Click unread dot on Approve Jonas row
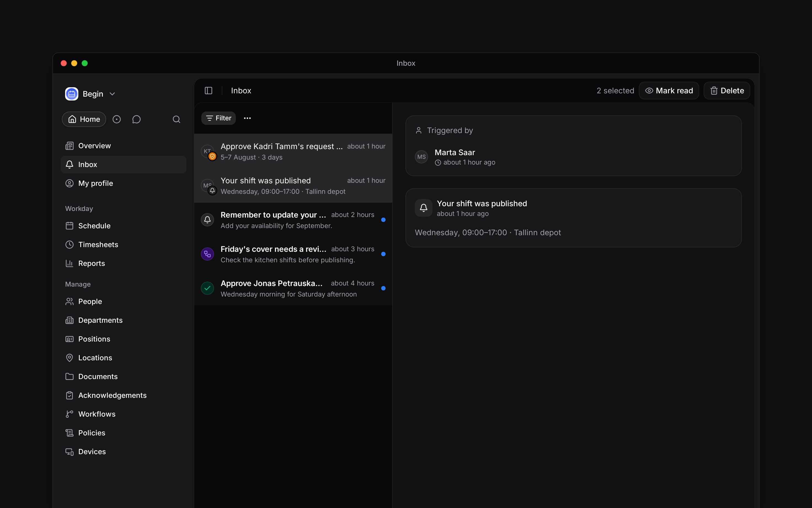 pos(383,288)
